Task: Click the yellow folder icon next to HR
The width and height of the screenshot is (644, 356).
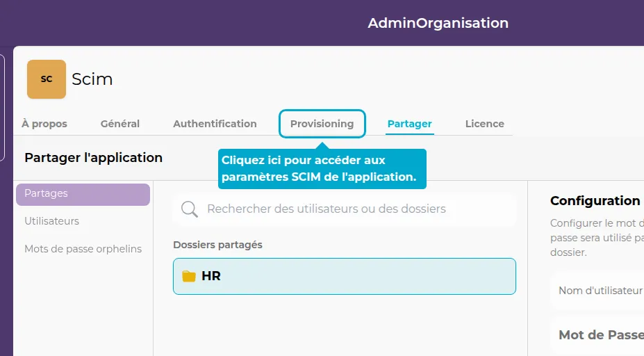Action: 189,276
